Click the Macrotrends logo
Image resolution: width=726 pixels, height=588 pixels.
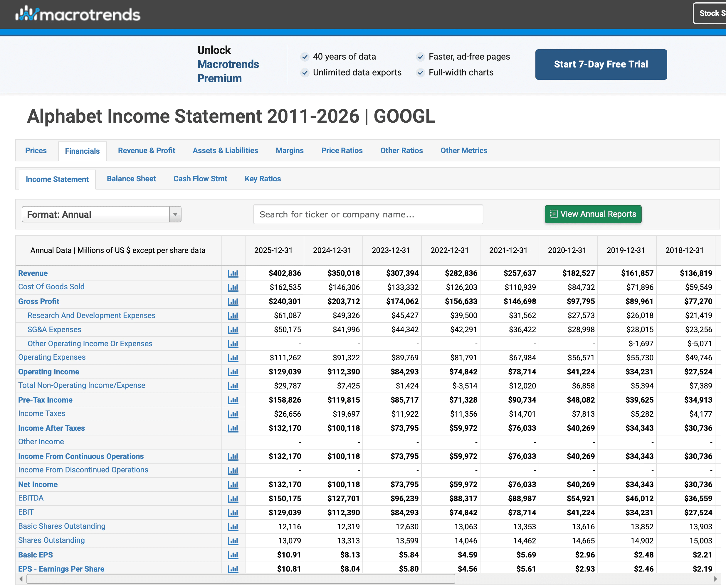click(x=78, y=14)
